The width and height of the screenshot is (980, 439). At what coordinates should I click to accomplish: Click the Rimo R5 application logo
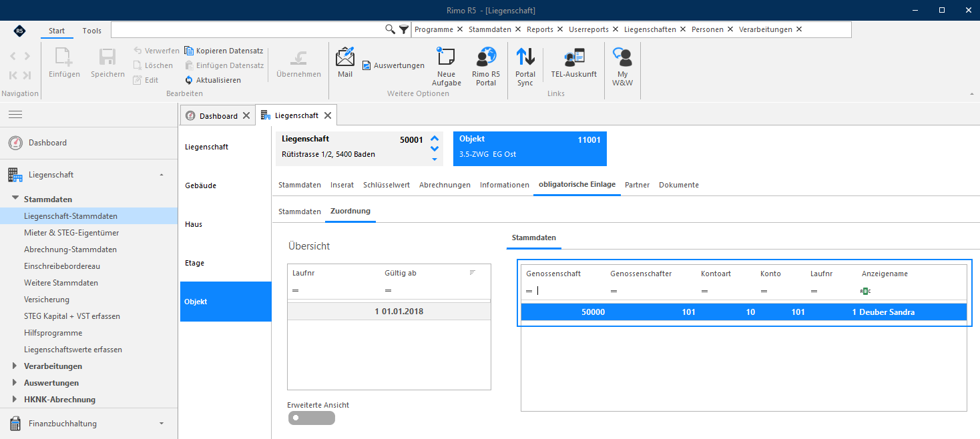(x=20, y=31)
